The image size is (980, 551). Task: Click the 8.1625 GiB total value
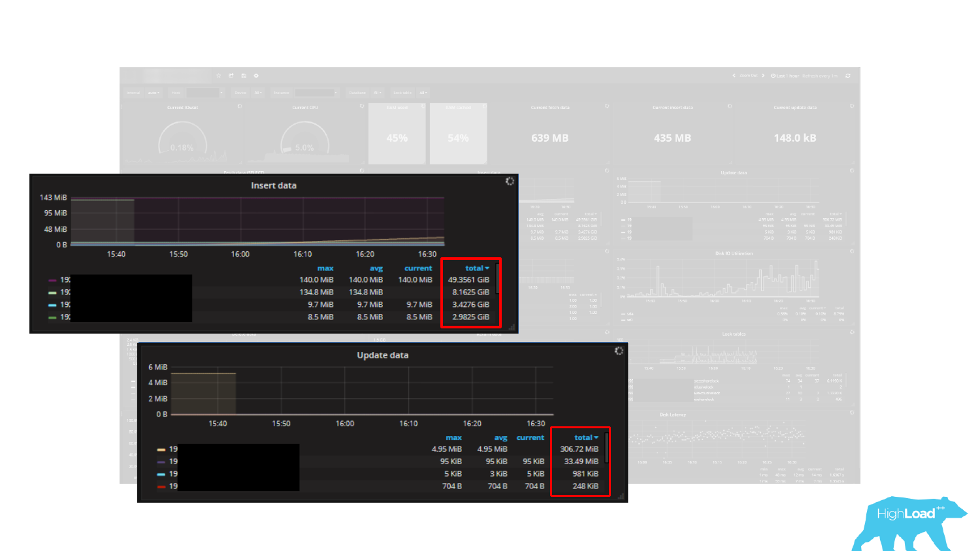coord(470,292)
